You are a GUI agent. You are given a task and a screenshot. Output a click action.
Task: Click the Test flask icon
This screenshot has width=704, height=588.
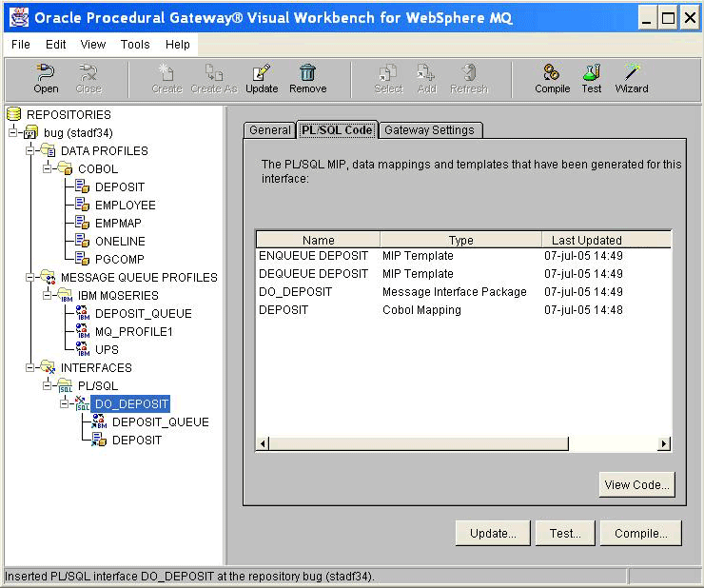pyautogui.click(x=592, y=73)
